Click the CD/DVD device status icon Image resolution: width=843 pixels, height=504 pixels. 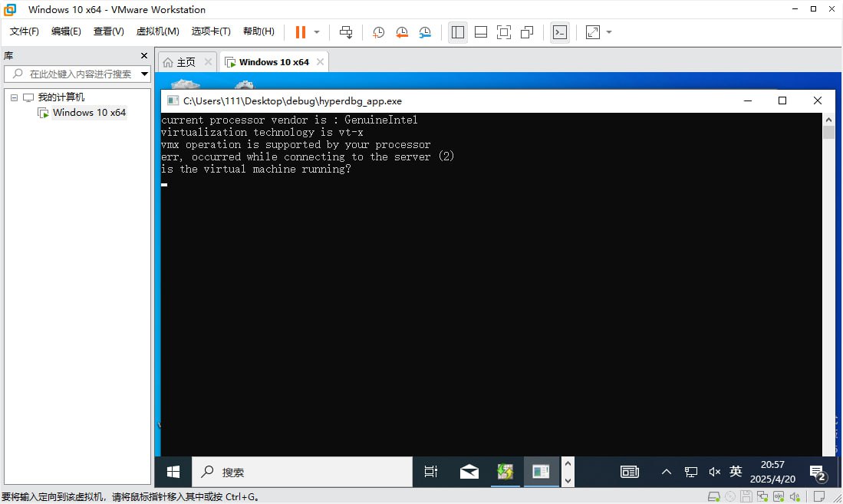click(730, 496)
